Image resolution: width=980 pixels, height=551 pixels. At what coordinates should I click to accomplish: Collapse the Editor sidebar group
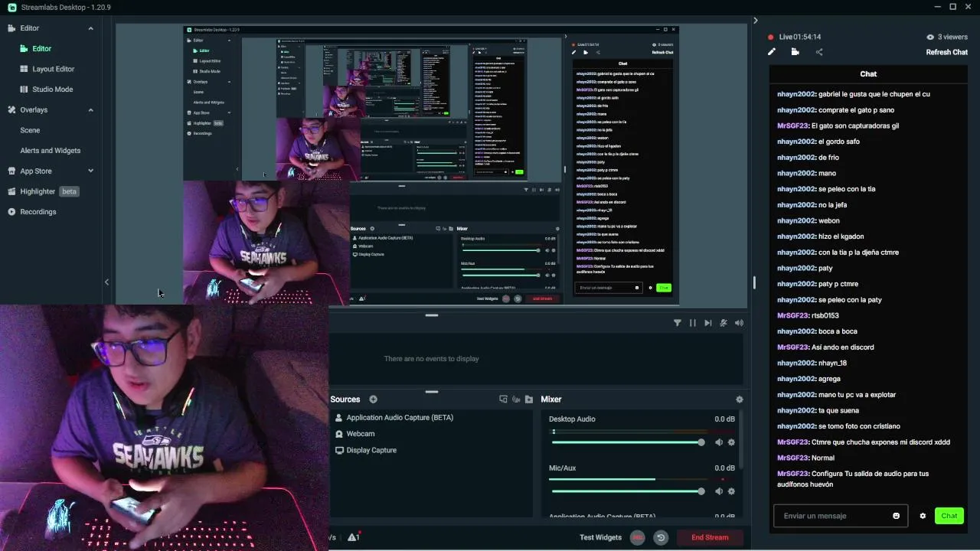(x=90, y=28)
